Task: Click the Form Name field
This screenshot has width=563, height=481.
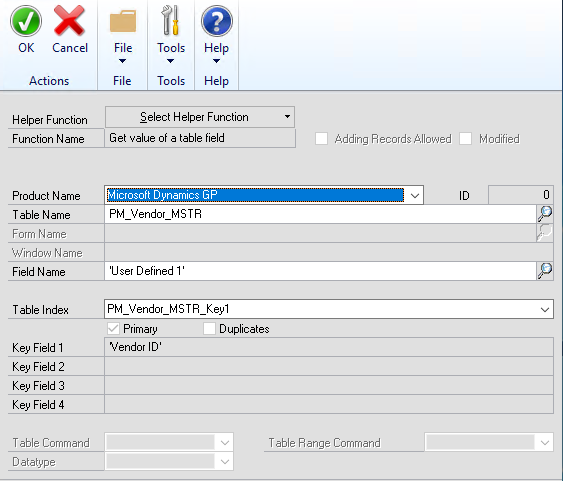Action: [320, 233]
